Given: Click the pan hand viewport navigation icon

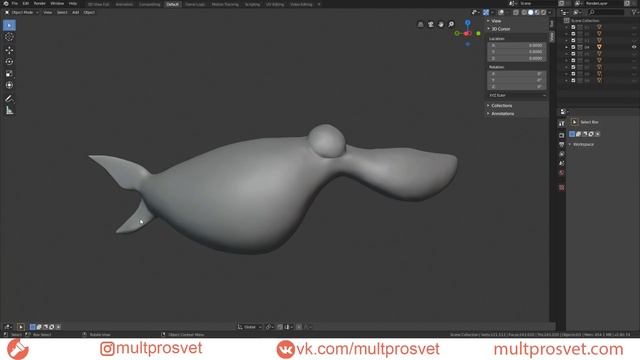Looking at the screenshot, I should click(x=441, y=24).
